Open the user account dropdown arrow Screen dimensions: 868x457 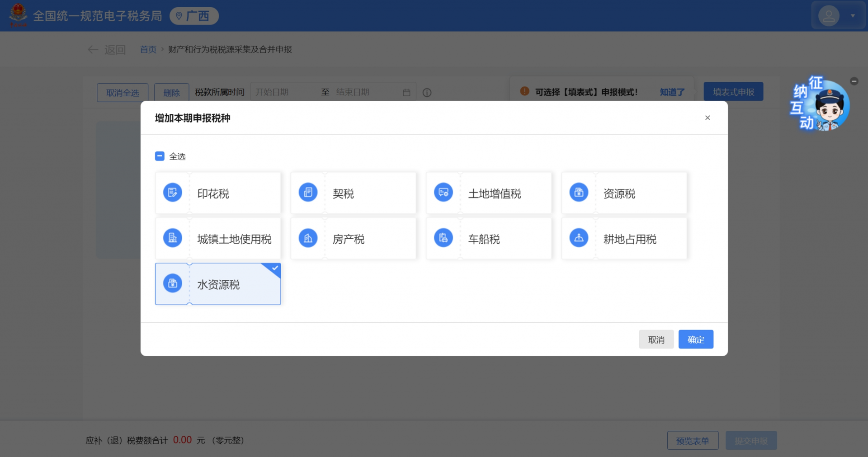[x=853, y=16]
